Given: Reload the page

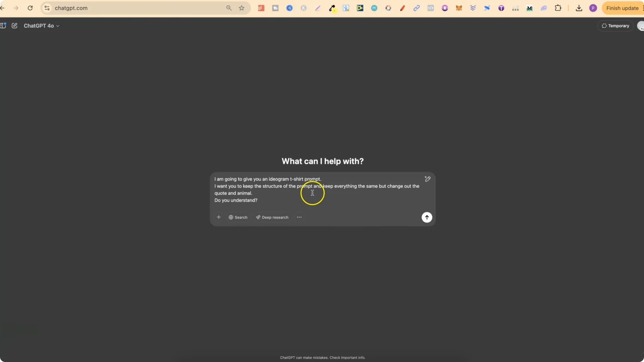Looking at the screenshot, I should click(30, 8).
